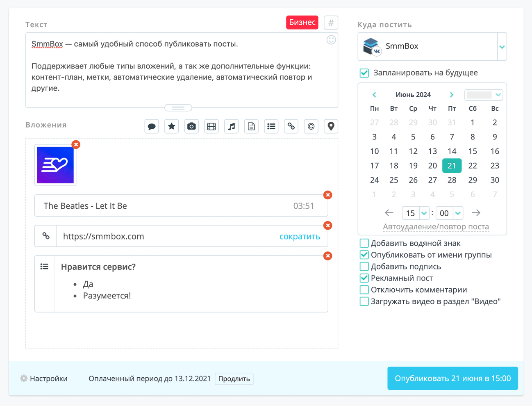Screen dimensions: 532x406
Task: Click the star attachment icon
Action: pyautogui.click(x=172, y=126)
